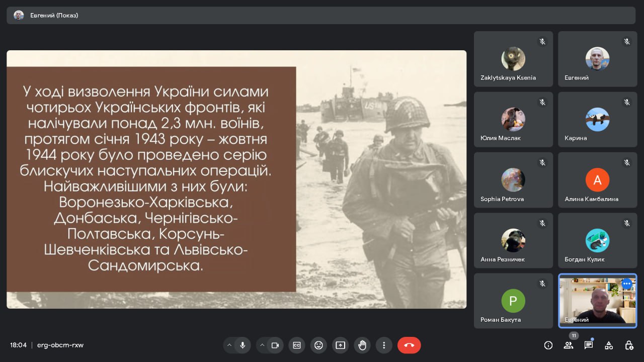Open more options three-dot menu
The height and width of the screenshot is (362, 644).
point(384,345)
